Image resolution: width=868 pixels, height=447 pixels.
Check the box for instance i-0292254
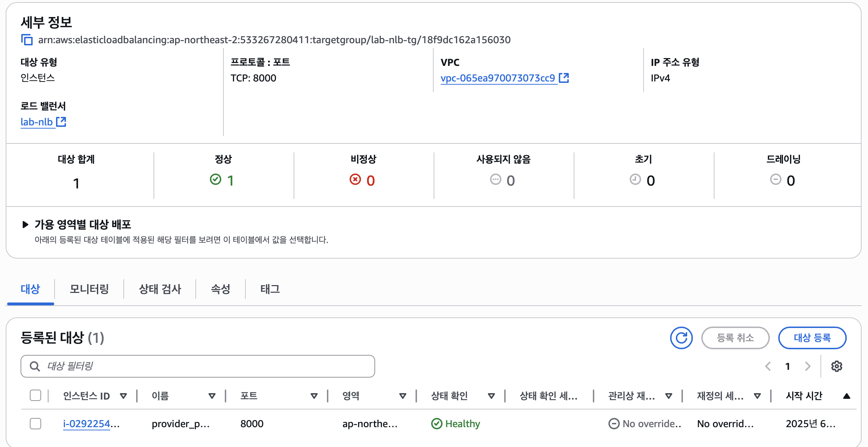(35, 424)
